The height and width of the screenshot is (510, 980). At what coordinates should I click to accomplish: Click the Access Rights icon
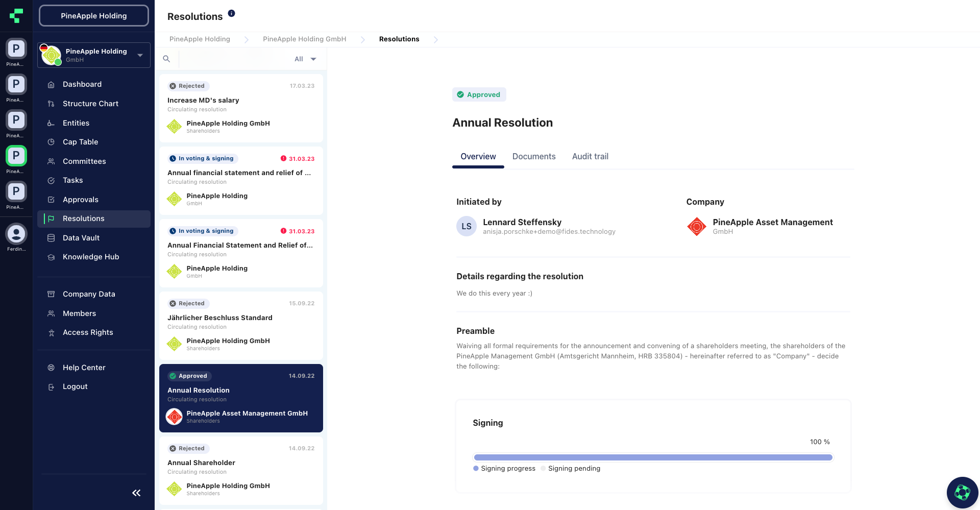coord(51,332)
